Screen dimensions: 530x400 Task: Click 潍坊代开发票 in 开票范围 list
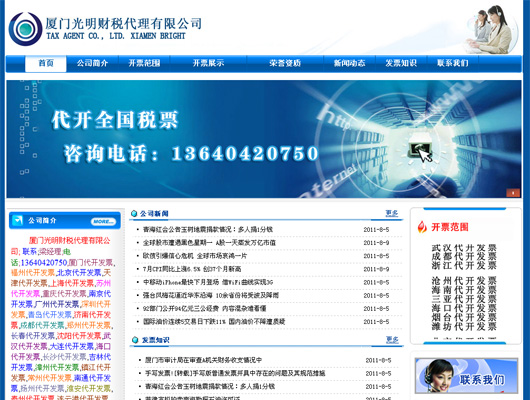tap(464, 326)
